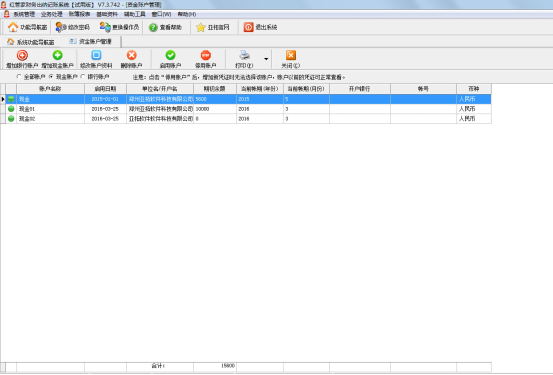Click the 停用账户 stop sign icon
553x375 pixels.
206,55
